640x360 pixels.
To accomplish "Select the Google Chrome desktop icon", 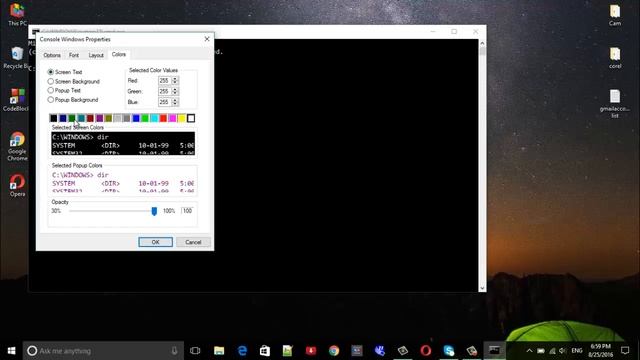I will coord(17,147).
